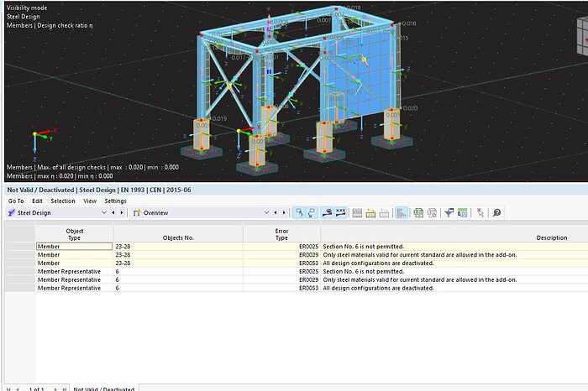Open the Steel Design add-on dropdown

pos(104,213)
